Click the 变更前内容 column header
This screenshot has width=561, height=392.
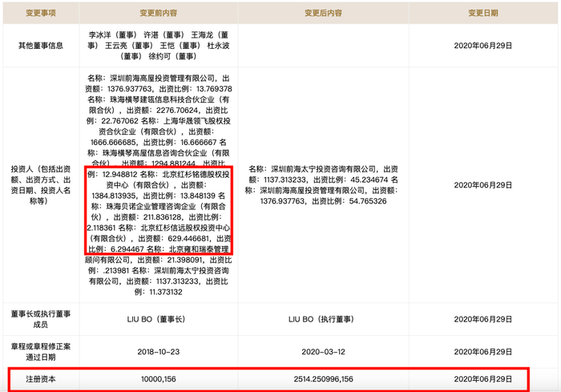tap(159, 14)
